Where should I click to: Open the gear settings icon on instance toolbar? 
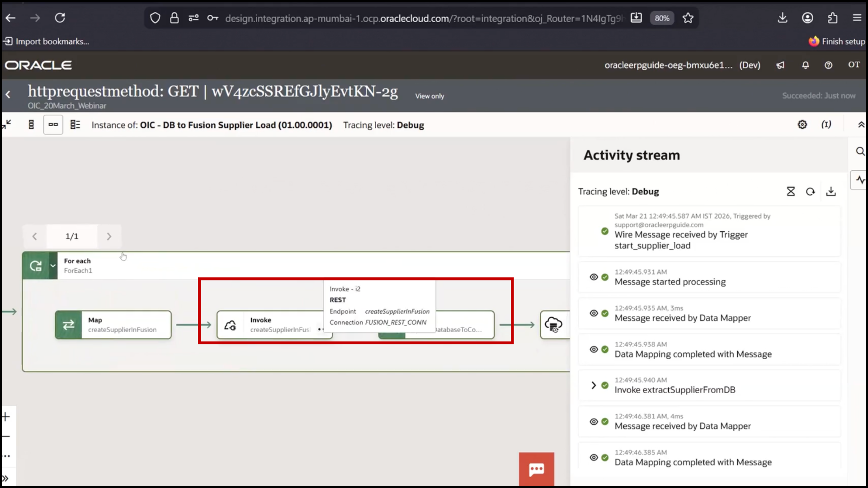(x=802, y=125)
